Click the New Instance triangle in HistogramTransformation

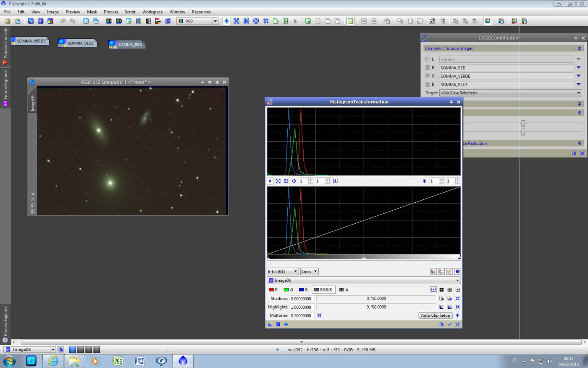pyautogui.click(x=270, y=324)
